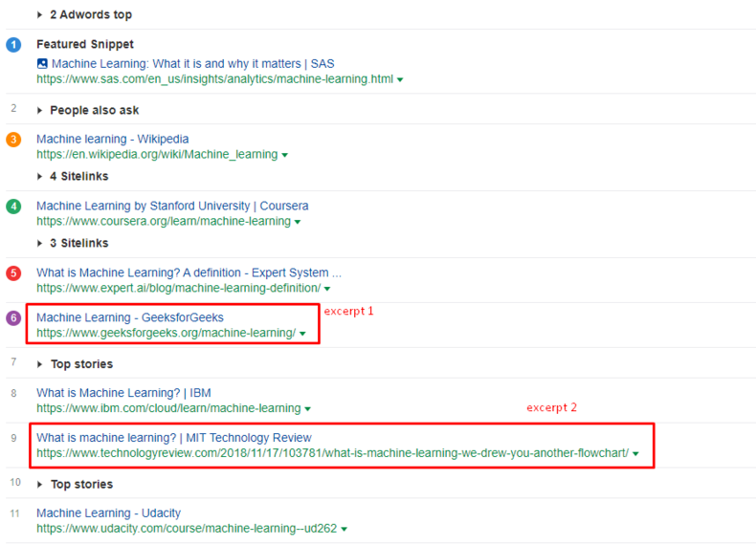Expand the Top stories row numbered 10
This screenshot has height=545, width=756.
(39, 484)
